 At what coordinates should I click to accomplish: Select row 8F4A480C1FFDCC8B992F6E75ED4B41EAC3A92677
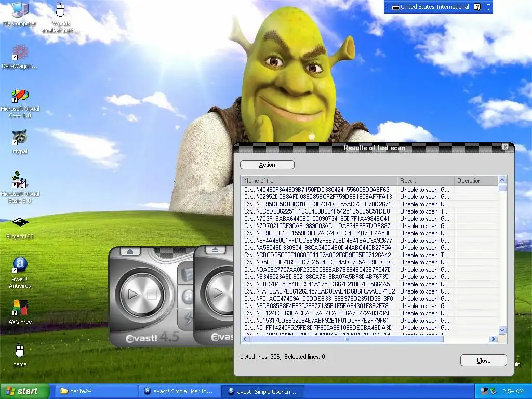point(369,240)
